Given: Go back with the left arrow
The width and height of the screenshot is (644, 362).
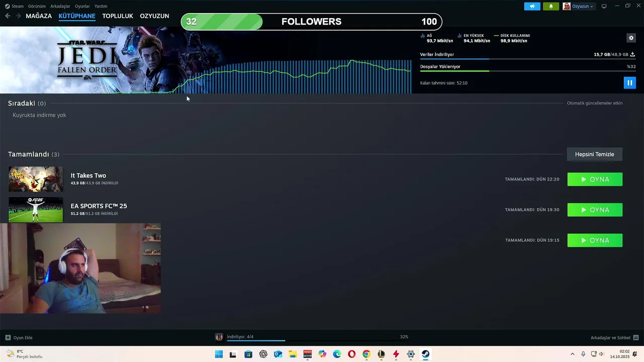Looking at the screenshot, I should coord(8,16).
